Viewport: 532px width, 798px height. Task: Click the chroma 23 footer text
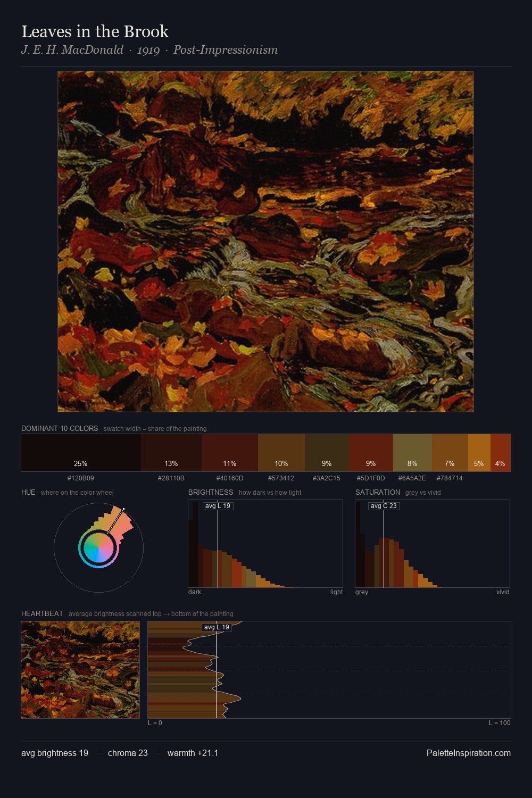pos(128,753)
